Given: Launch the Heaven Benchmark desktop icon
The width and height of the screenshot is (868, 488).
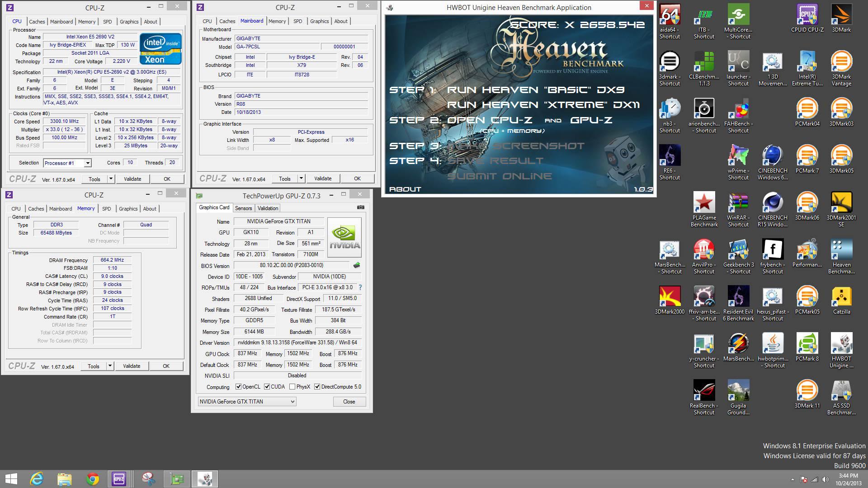Looking at the screenshot, I should pyautogui.click(x=841, y=257).
